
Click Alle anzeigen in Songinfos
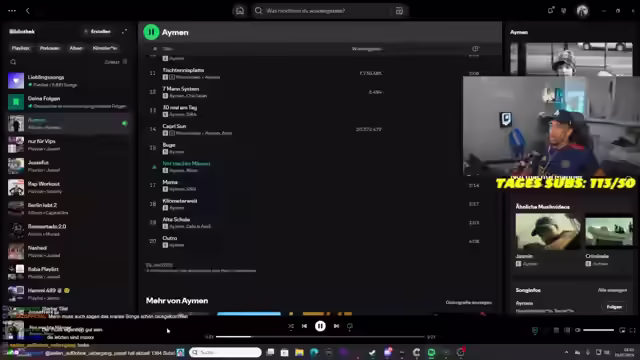click(612, 290)
